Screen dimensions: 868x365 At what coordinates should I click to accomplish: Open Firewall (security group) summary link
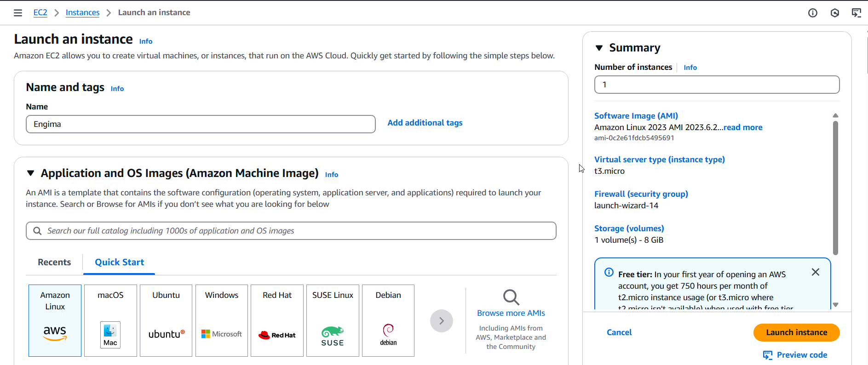[x=641, y=194]
